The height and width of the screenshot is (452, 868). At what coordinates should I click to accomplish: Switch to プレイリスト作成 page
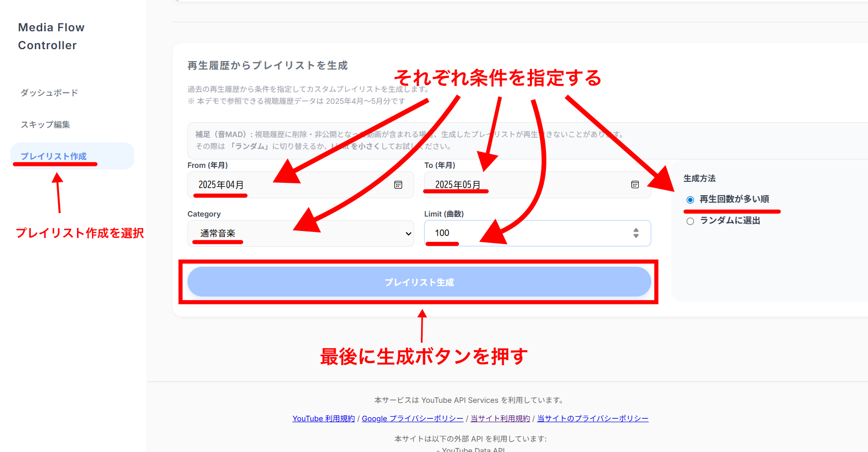tap(55, 155)
